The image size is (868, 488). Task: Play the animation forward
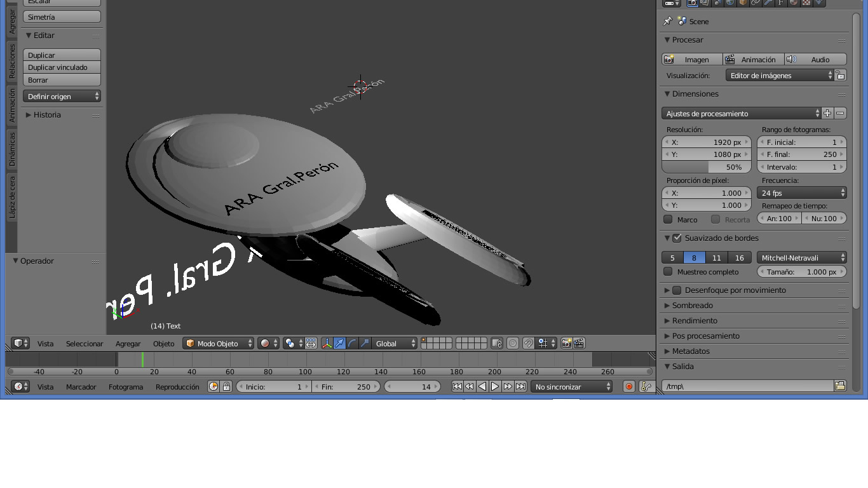[495, 386]
